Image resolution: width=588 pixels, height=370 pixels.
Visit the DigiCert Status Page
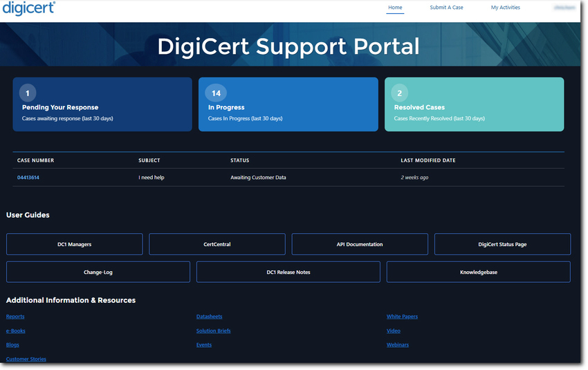(502, 244)
